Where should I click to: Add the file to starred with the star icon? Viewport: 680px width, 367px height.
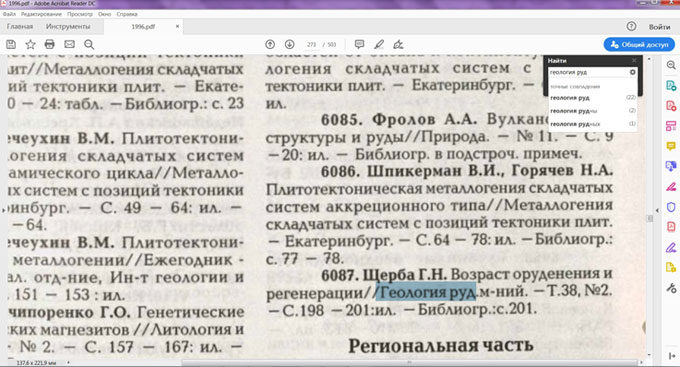click(30, 44)
